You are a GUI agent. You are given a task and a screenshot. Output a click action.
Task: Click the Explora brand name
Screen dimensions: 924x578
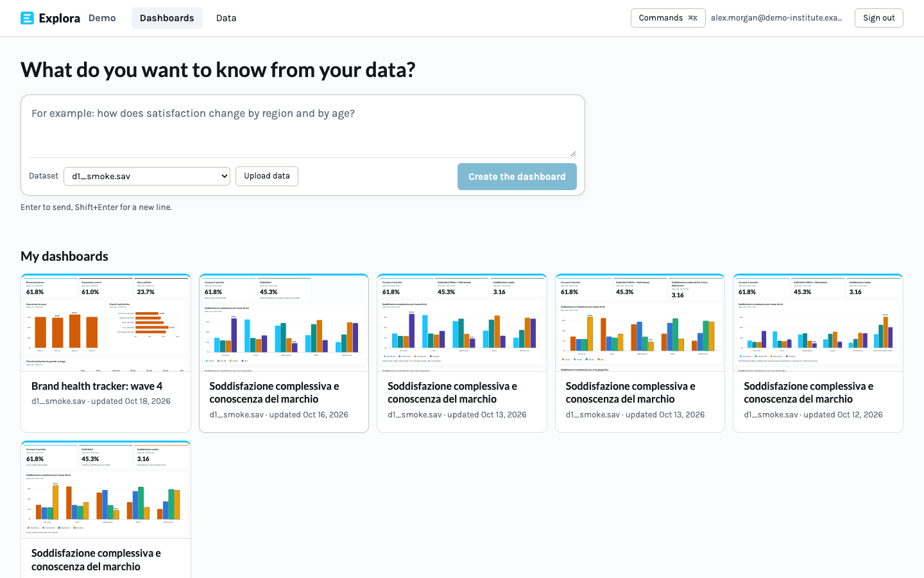60,18
